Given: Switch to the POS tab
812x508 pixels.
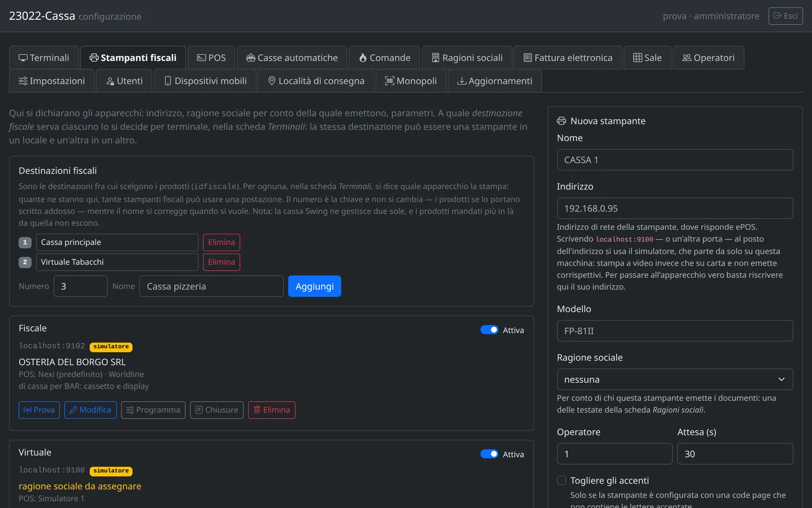Looking at the screenshot, I should [211, 58].
